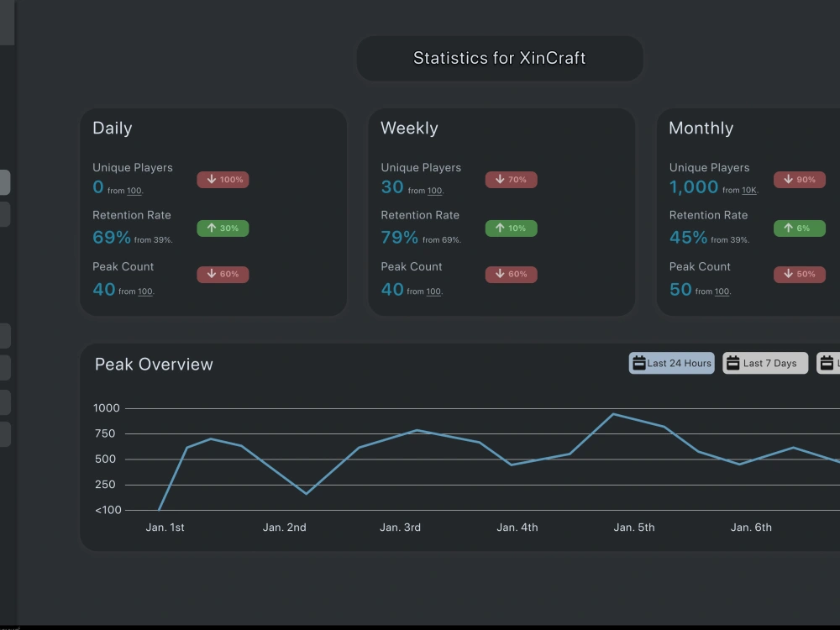Image resolution: width=840 pixels, height=630 pixels.
Task: Click the Weekly card heading
Action: tap(409, 128)
